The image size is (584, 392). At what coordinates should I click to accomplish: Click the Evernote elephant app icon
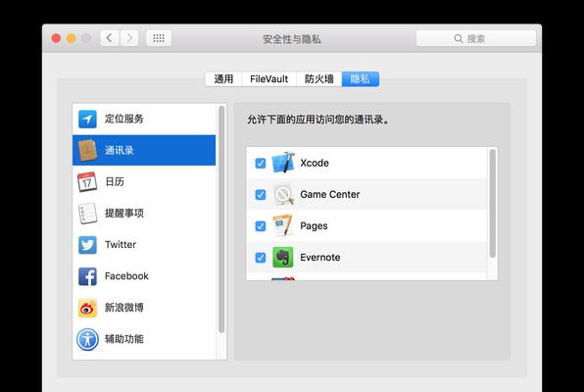point(282,257)
